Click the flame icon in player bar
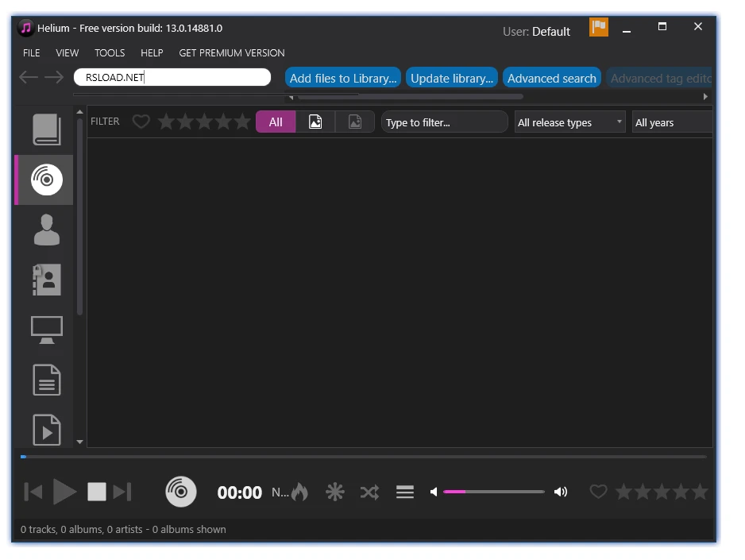745x560 pixels. point(299,492)
